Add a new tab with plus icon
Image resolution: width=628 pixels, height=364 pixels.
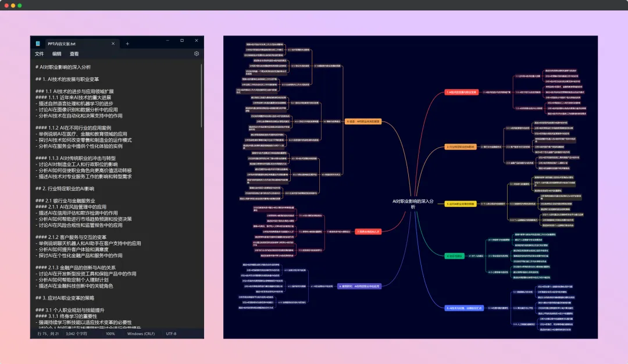pyautogui.click(x=127, y=44)
